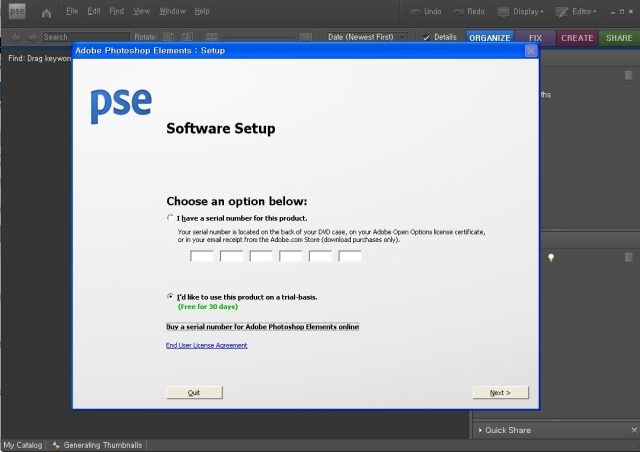Image resolution: width=640 pixels, height=452 pixels.
Task: Open the Display dropdown menu
Action: [x=521, y=12]
